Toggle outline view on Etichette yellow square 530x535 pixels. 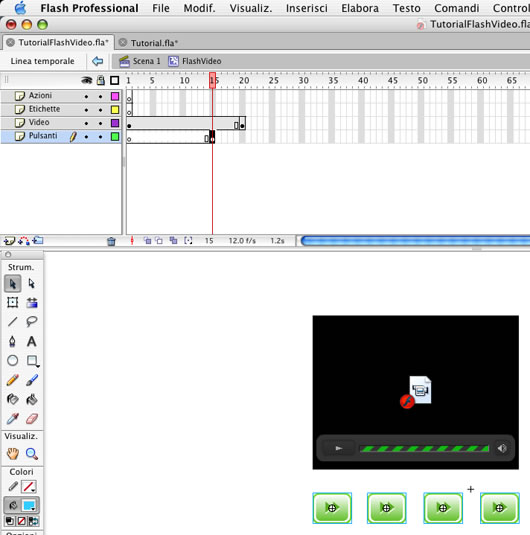(x=115, y=110)
